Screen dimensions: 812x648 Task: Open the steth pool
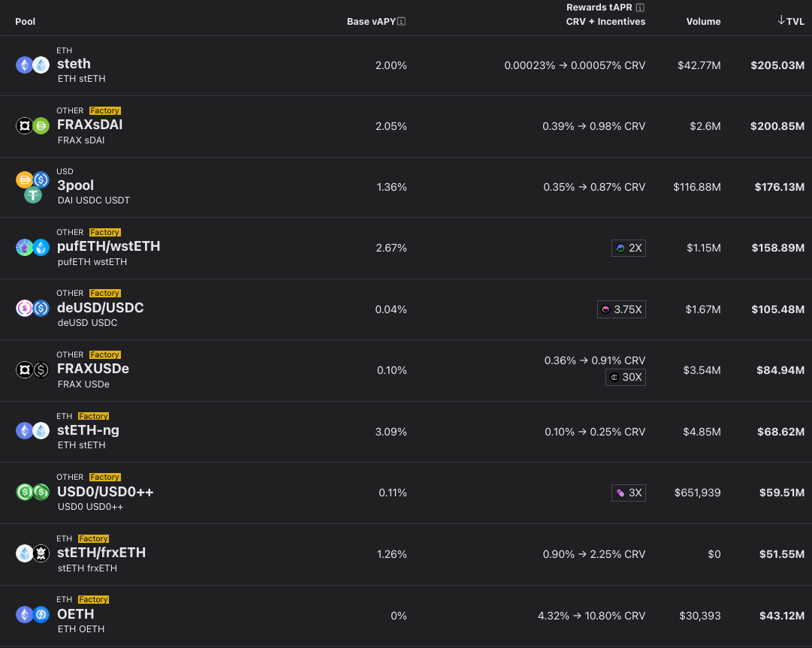tap(74, 64)
